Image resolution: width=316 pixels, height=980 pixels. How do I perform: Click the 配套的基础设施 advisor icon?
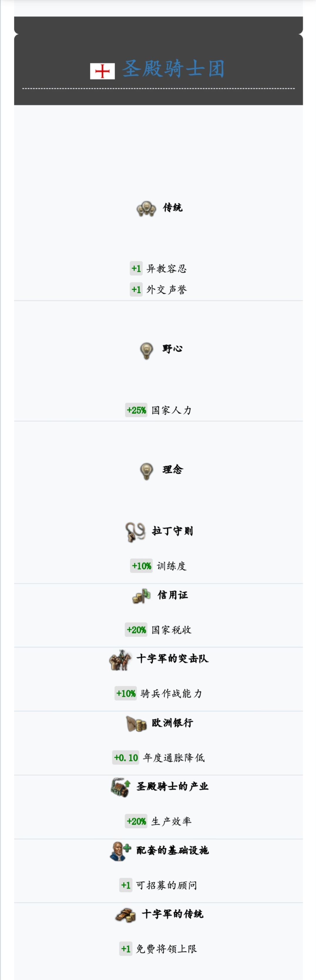click(x=120, y=851)
